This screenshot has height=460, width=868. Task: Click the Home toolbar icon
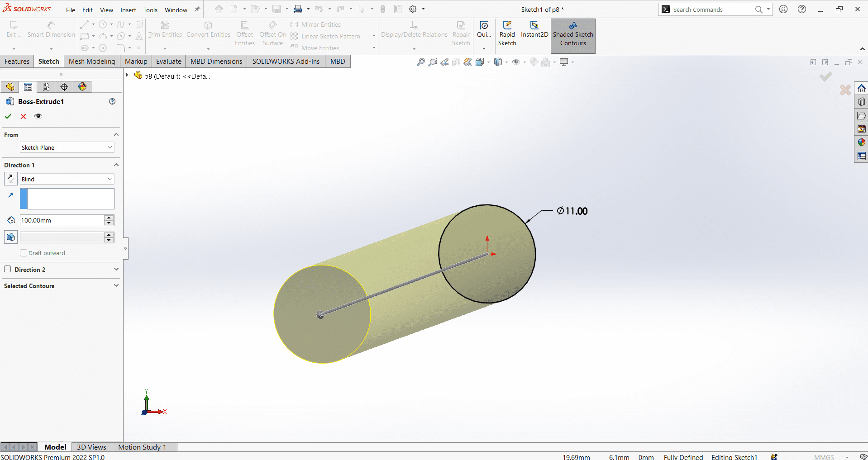(219, 9)
